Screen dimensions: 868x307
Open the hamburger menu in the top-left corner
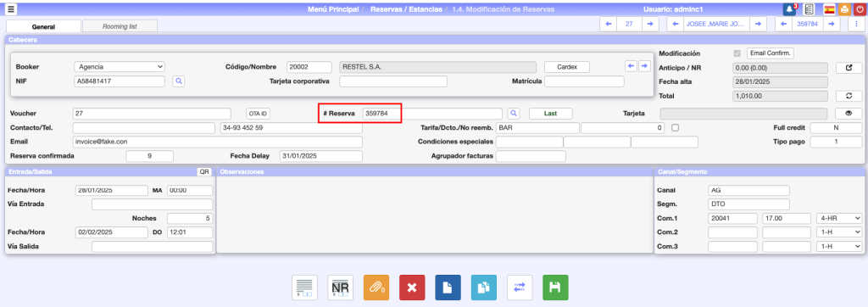11,8
